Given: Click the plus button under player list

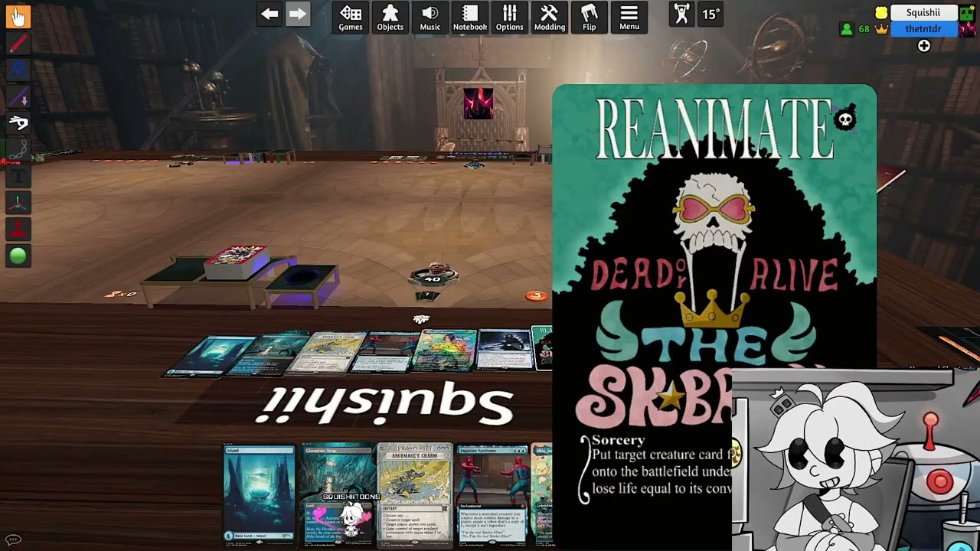Looking at the screenshot, I should pos(924,46).
